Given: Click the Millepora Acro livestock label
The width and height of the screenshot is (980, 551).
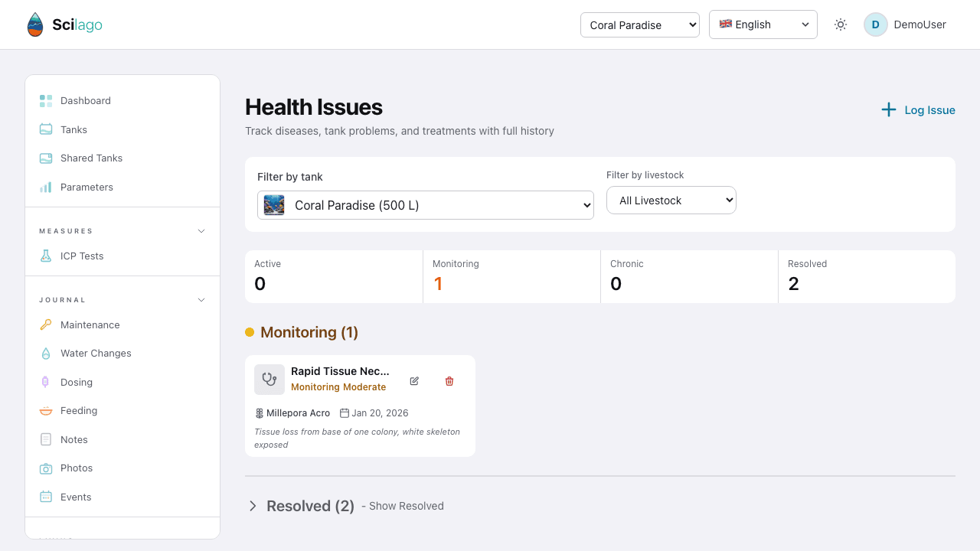Looking at the screenshot, I should [299, 413].
